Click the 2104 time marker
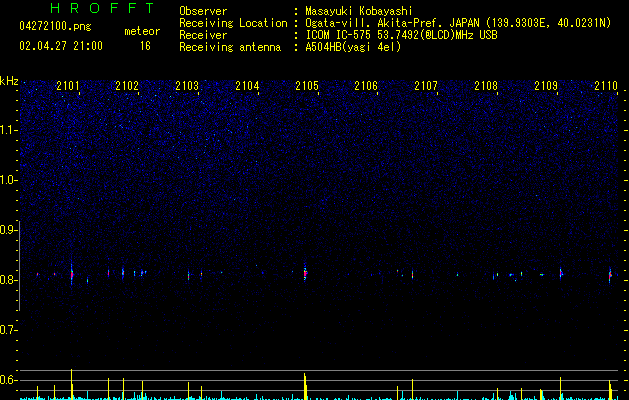This screenshot has height=400, width=629. point(247,86)
